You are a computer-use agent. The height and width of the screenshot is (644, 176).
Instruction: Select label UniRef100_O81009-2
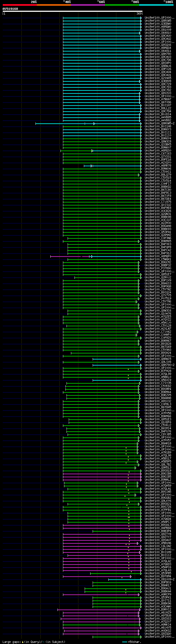[159, 579]
